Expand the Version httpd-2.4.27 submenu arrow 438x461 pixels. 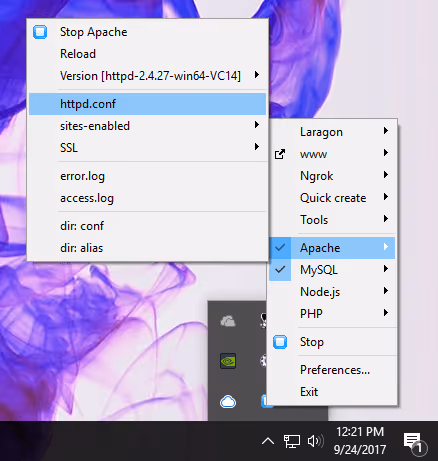pos(257,75)
